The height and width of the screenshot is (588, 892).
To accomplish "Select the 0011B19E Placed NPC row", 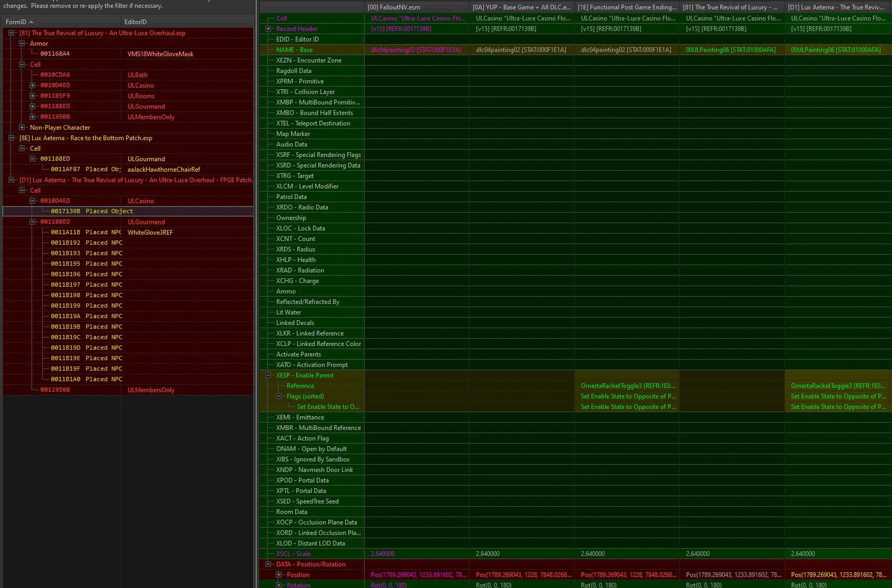I will click(128, 359).
